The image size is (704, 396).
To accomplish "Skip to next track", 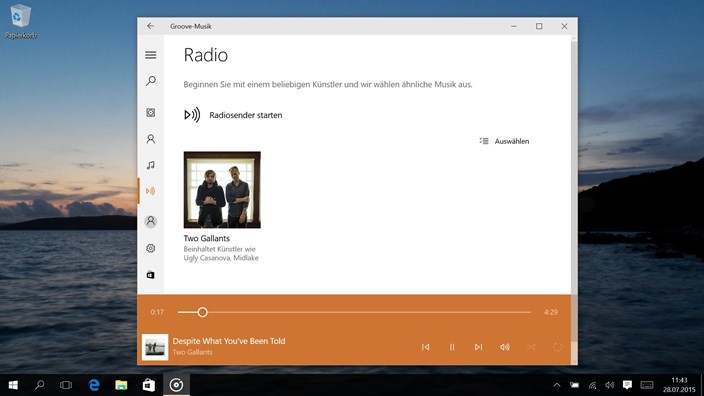I will coord(479,347).
